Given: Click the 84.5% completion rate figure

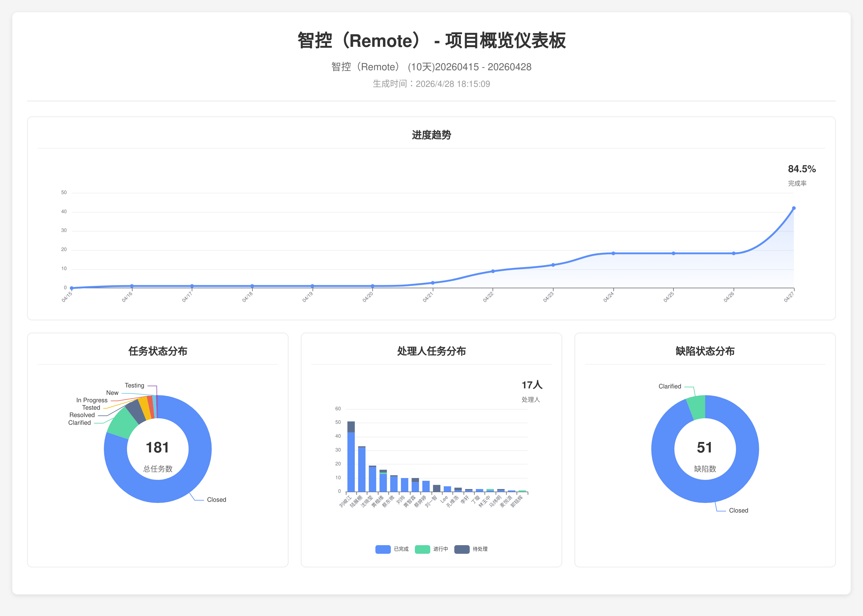Looking at the screenshot, I should pos(802,169).
